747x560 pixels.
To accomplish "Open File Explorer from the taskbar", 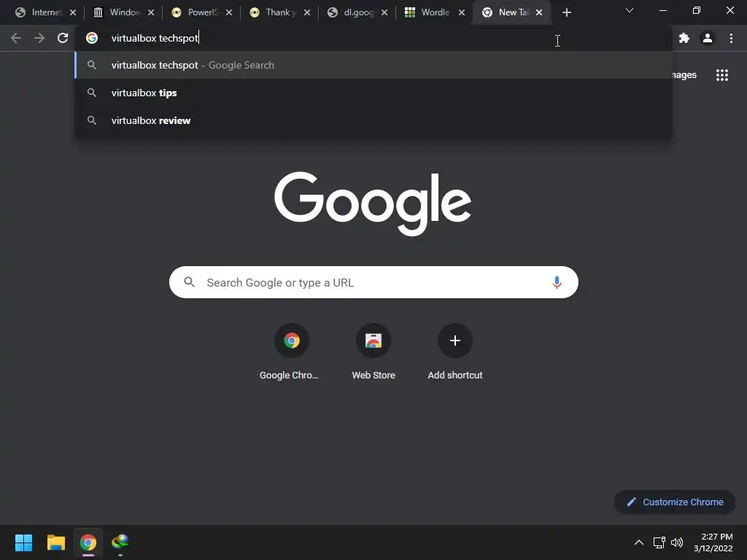I will [x=55, y=542].
